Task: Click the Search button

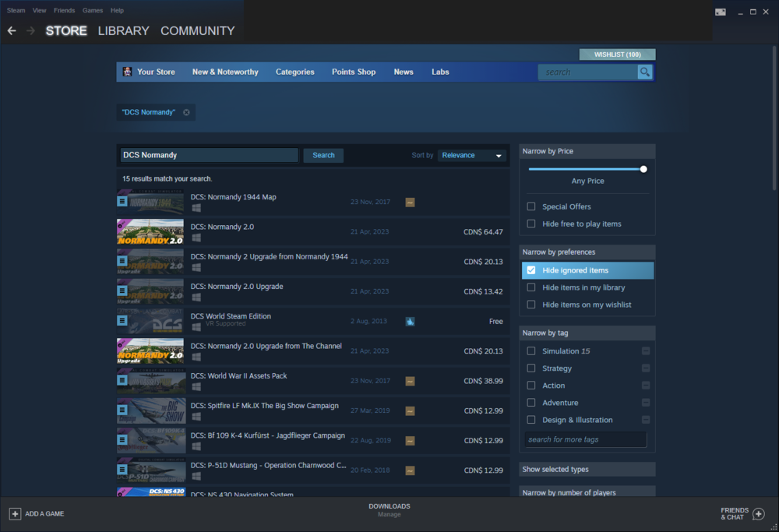Action: 323,155
